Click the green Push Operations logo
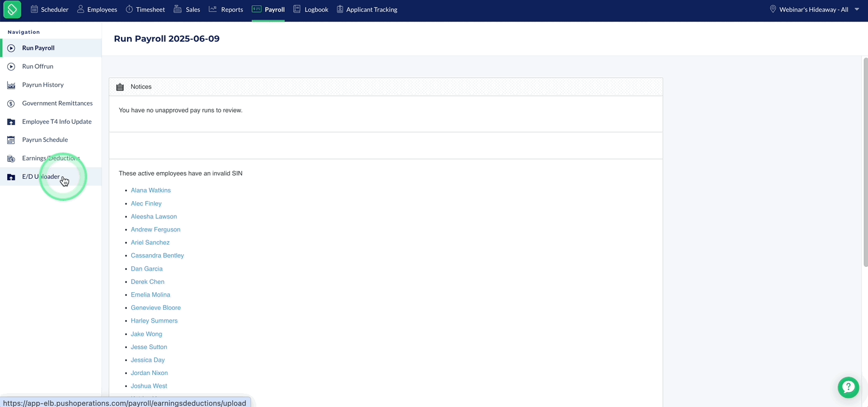 (x=12, y=10)
